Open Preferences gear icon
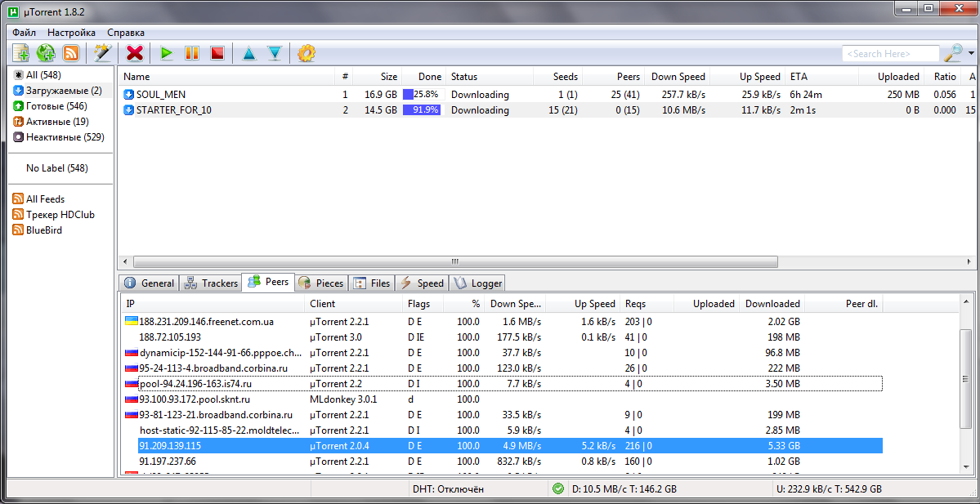 (306, 53)
